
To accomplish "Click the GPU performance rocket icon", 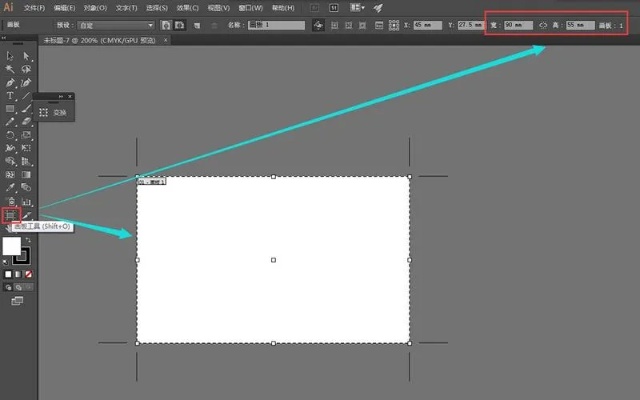I will coord(378,8).
